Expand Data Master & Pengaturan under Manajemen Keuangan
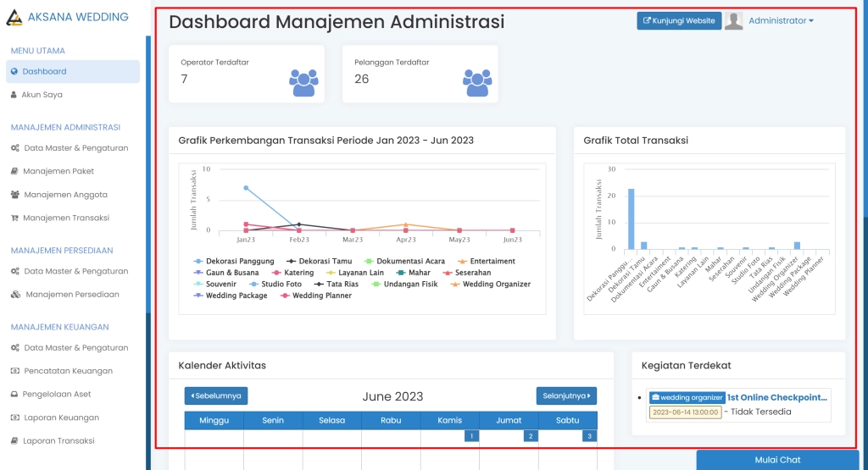 coord(75,348)
